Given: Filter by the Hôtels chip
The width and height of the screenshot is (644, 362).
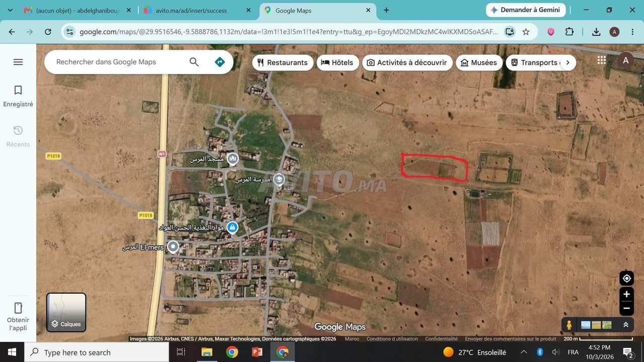Looking at the screenshot, I should click(x=338, y=62).
